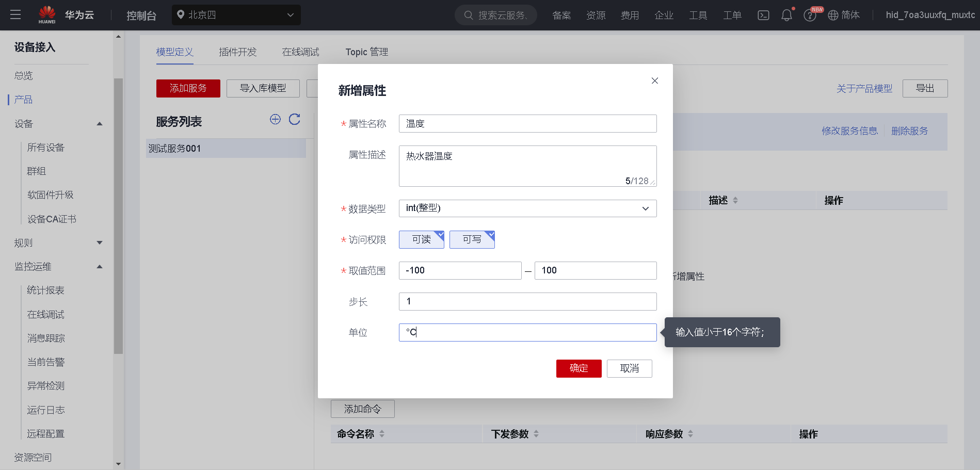
Task: Click the 单位 input field
Action: 527,332
